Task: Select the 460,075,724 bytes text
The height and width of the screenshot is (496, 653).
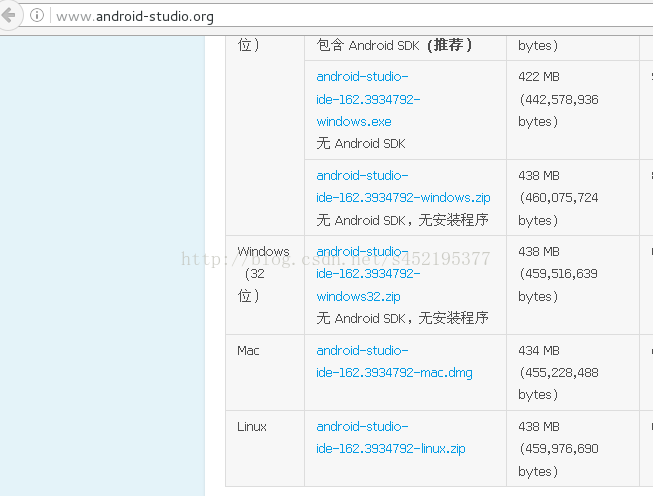Action: 558,209
